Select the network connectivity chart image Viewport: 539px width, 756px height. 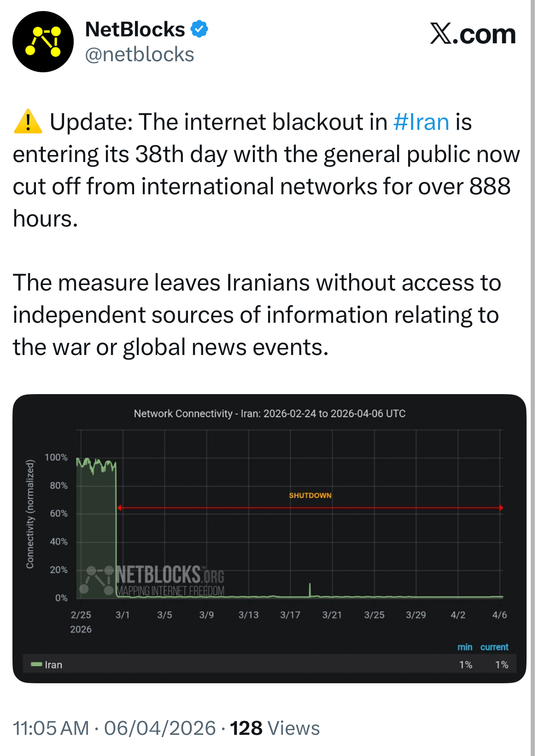click(269, 543)
